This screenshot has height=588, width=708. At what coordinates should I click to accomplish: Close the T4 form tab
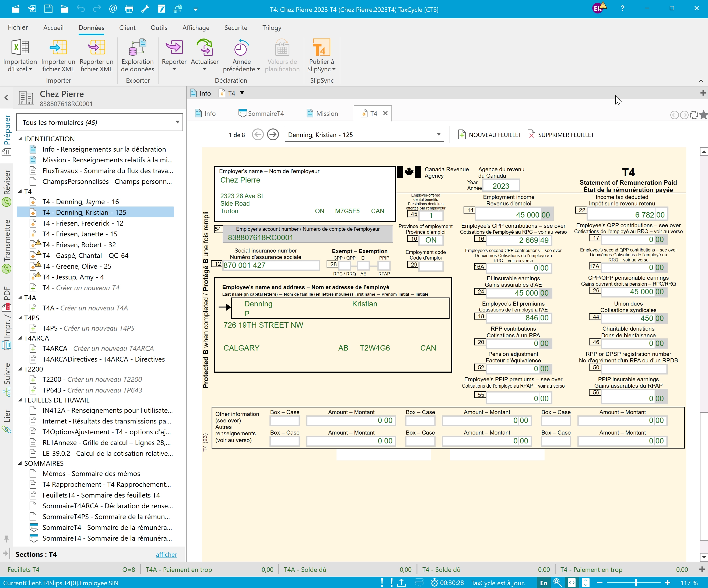point(385,113)
